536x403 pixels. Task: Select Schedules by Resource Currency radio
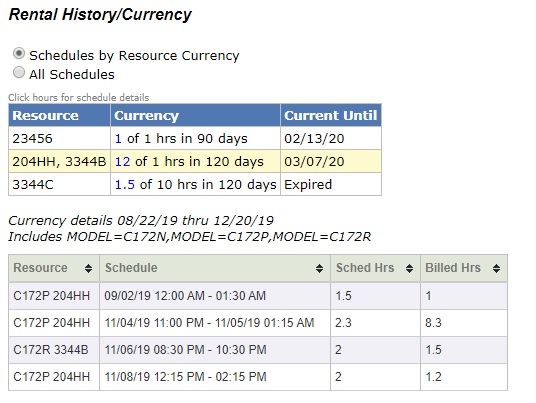pos(19,54)
